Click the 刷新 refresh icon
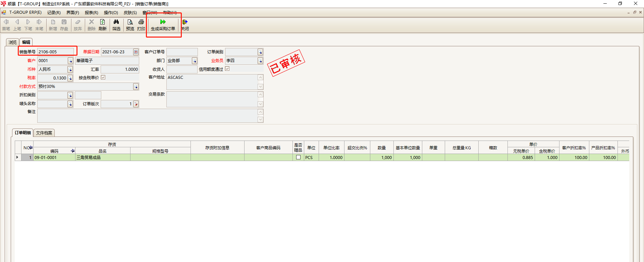 [x=103, y=22]
